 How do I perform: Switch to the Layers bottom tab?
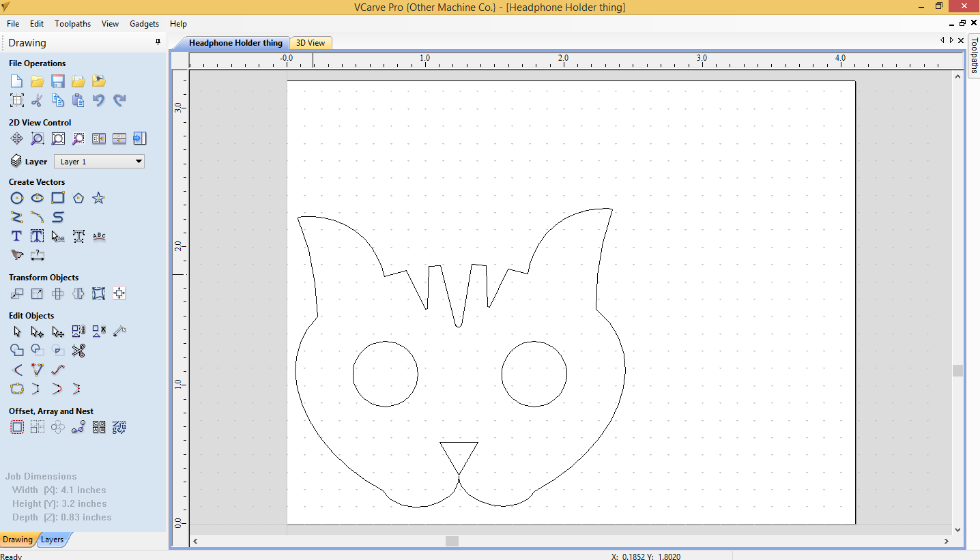point(53,540)
